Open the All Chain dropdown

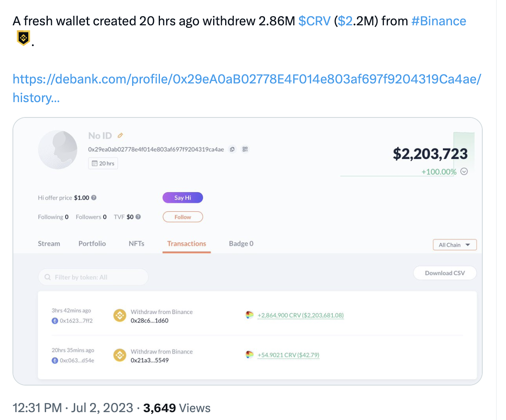click(x=454, y=245)
